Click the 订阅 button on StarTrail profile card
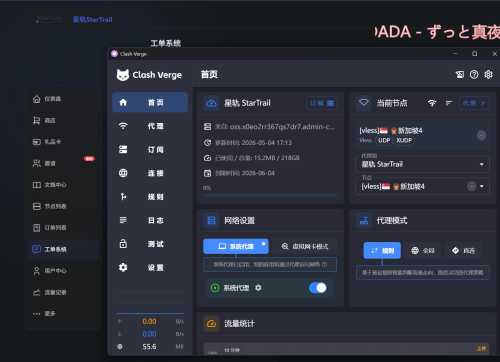The width and height of the screenshot is (500, 362). point(322,103)
